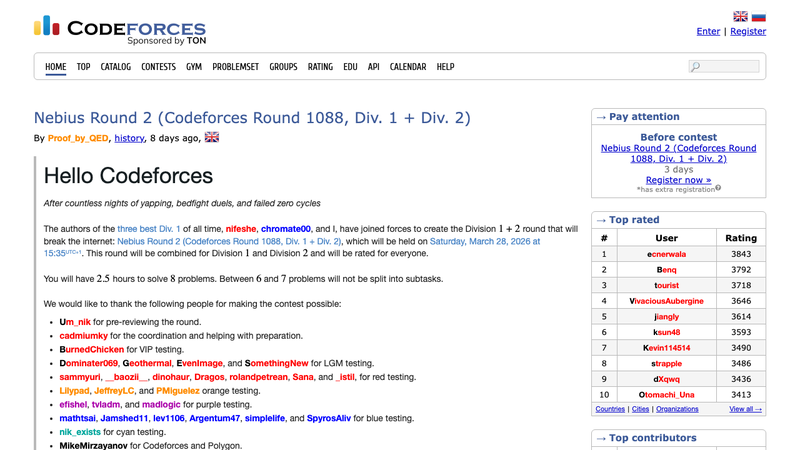The image size is (800, 450).
Task: Open jiangly in Top rated table
Action: click(x=666, y=317)
